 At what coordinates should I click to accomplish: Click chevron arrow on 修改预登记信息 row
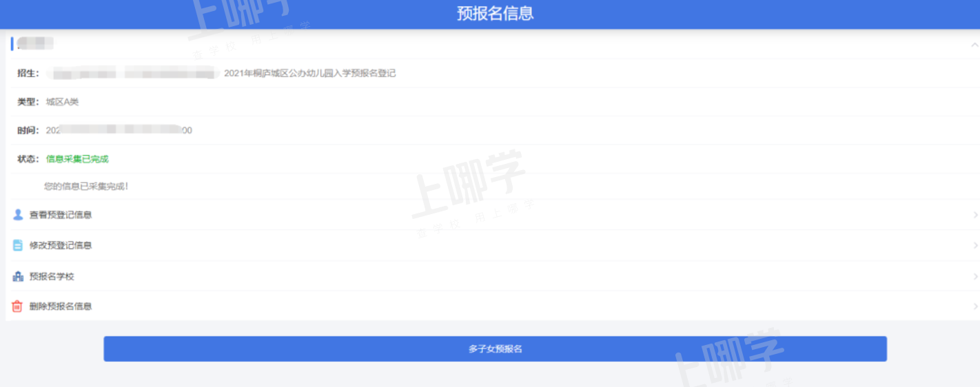point(975,245)
